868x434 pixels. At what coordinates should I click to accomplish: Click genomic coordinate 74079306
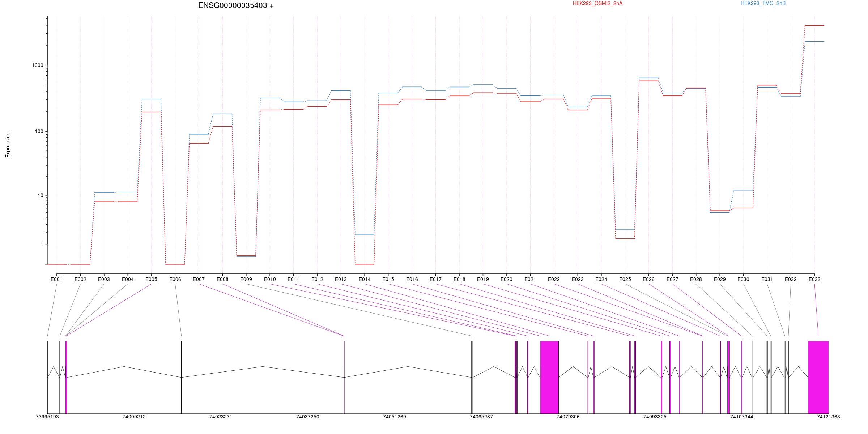pyautogui.click(x=568, y=417)
